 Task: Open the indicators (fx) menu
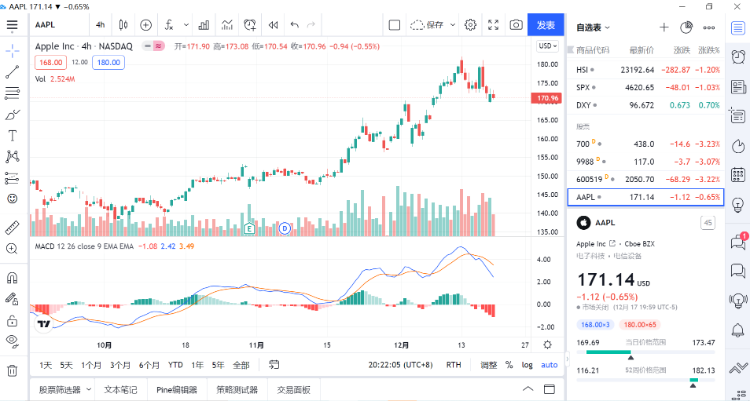pos(173,24)
